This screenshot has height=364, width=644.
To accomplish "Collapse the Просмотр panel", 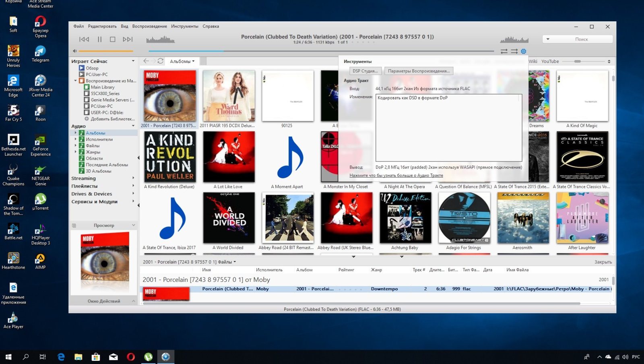I will (133, 225).
